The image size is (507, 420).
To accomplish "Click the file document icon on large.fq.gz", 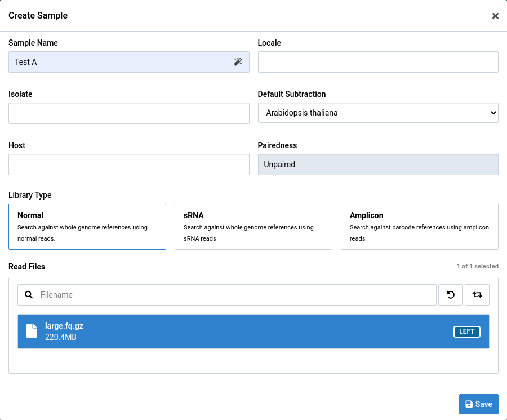I will click(x=32, y=331).
